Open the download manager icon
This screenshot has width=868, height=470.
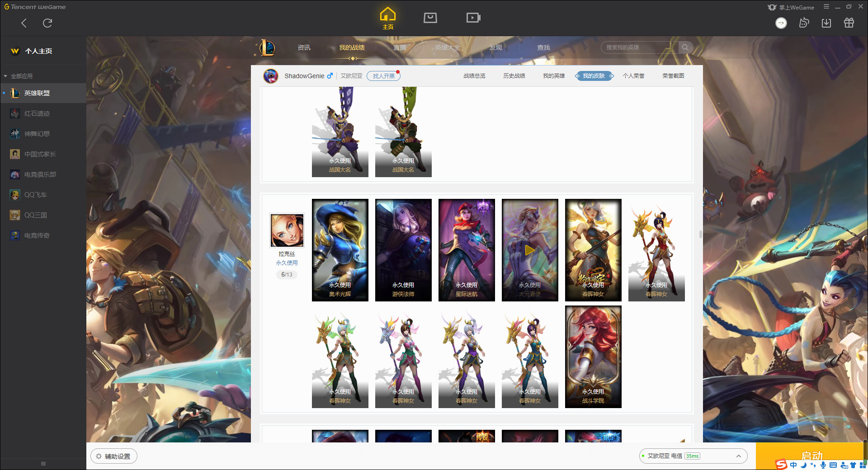pos(826,23)
